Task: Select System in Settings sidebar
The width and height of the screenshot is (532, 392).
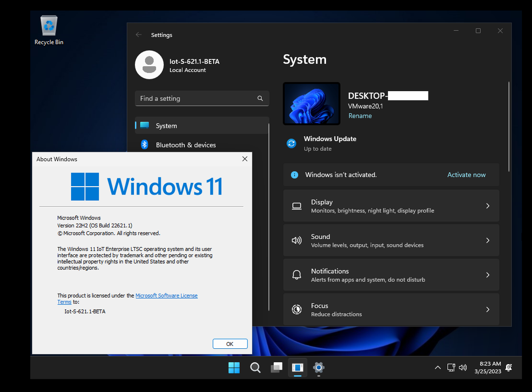Action: pyautogui.click(x=202, y=125)
